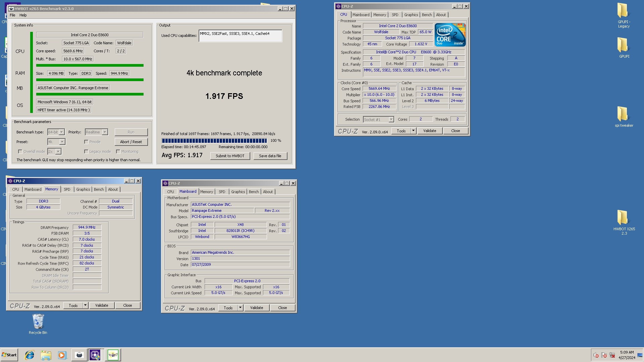Viewport: 644px width, 362px height.
Task: Open the Preset 4k dropdown
Action: coord(62,142)
